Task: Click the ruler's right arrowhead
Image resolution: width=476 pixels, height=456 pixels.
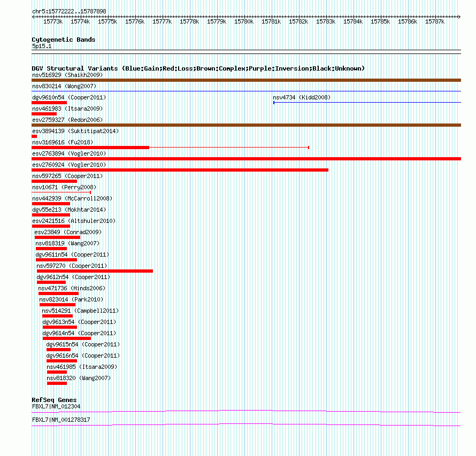Action: 459,17
